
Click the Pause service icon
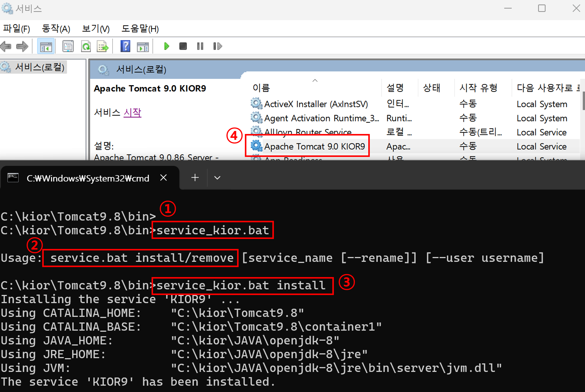pos(200,46)
